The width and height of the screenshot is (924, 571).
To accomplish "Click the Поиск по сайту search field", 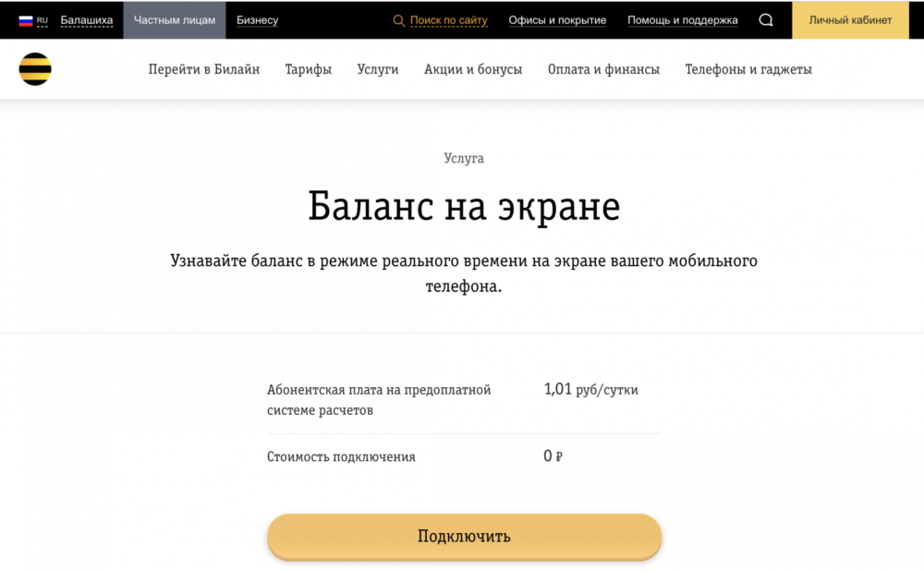I will pyautogui.click(x=448, y=20).
